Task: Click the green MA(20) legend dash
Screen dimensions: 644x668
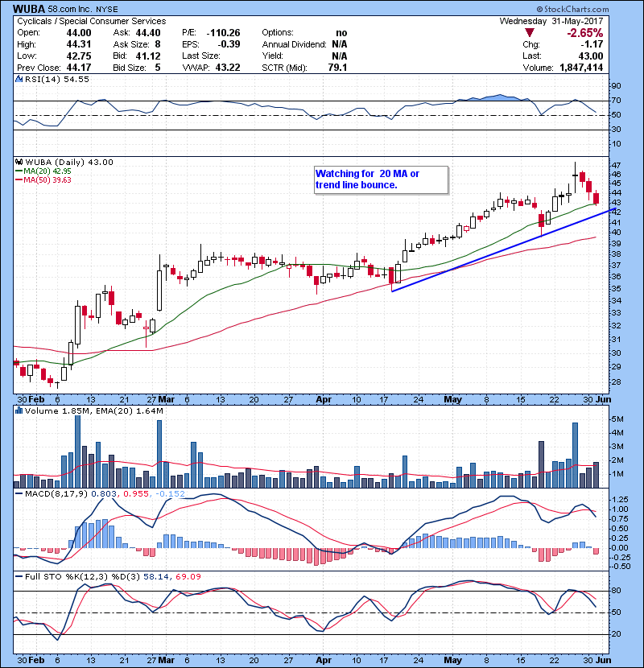Action: (x=19, y=171)
